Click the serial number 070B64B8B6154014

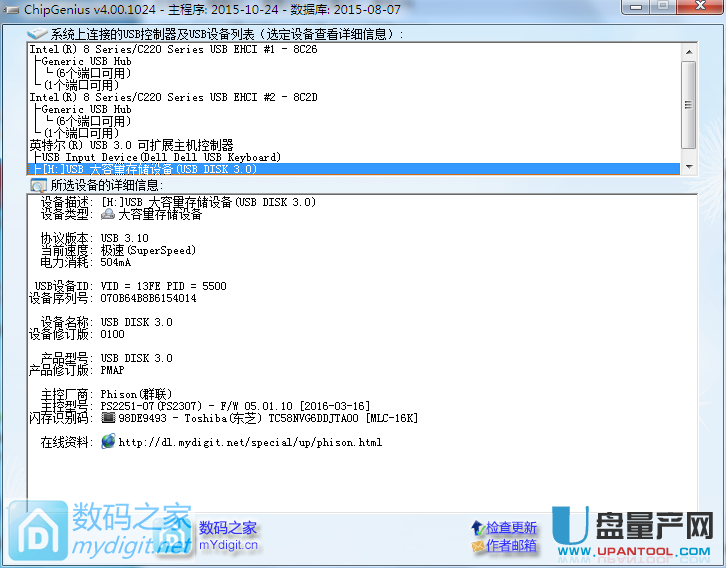coord(148,298)
